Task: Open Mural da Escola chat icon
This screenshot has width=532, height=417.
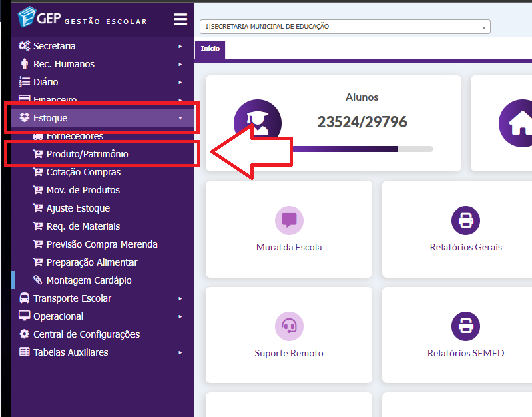Action: coord(289,220)
